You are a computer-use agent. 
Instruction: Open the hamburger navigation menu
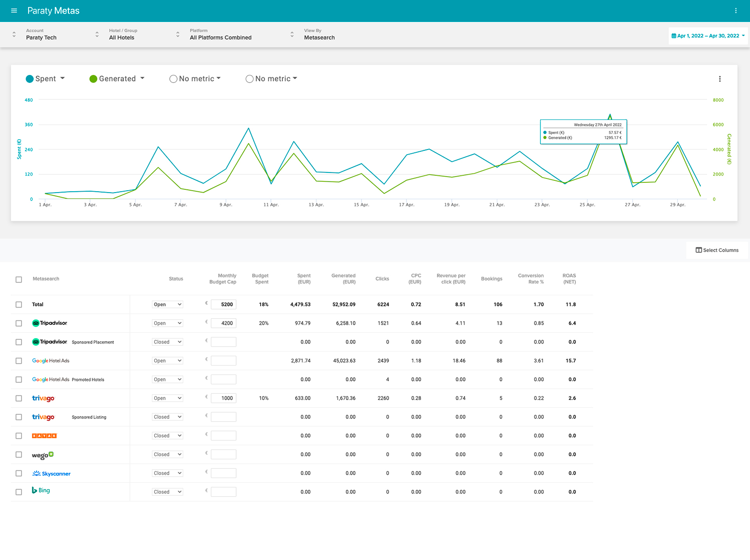pos(14,10)
